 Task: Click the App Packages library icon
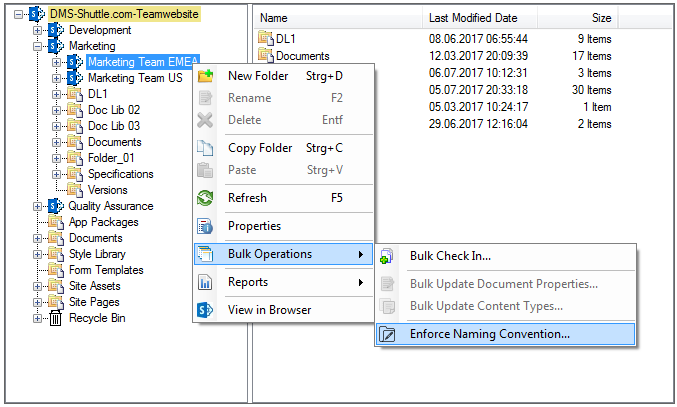(56, 222)
